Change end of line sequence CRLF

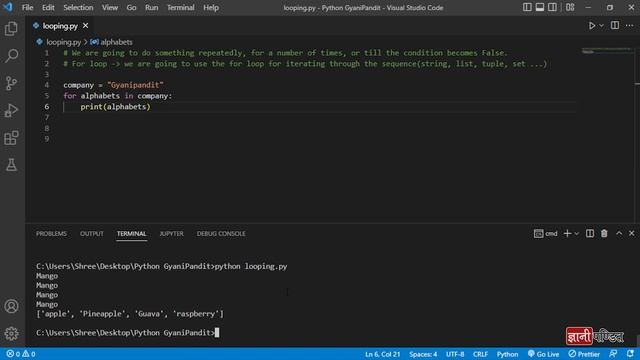480,354
